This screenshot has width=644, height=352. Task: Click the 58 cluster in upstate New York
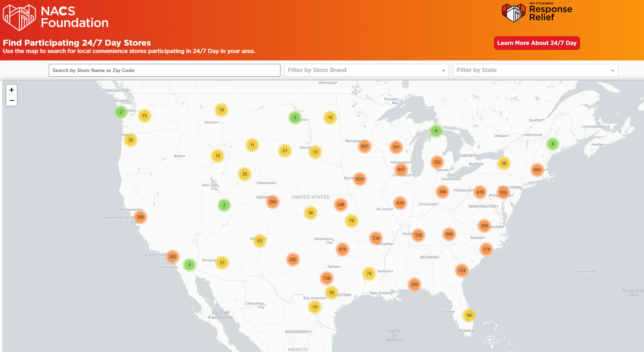coord(504,163)
